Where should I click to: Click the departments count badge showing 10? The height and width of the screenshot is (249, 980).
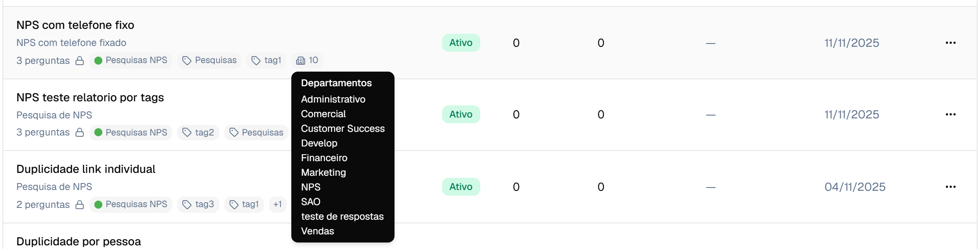tap(307, 60)
